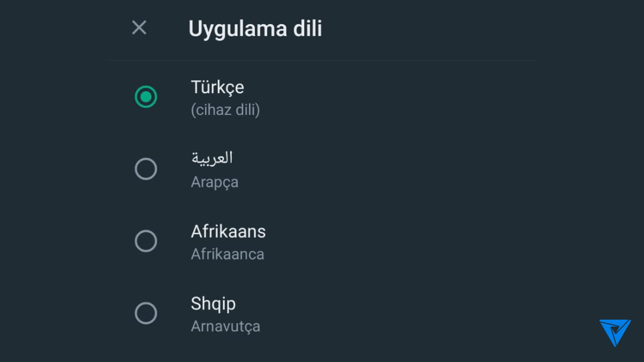Tap the currently selected language option Türkçe
The width and height of the screenshot is (644, 362).
pos(217,97)
